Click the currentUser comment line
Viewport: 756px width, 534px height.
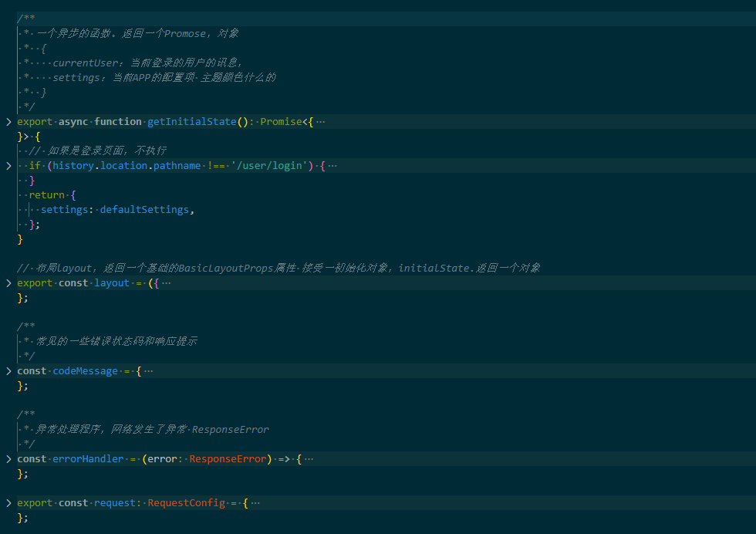(133, 63)
